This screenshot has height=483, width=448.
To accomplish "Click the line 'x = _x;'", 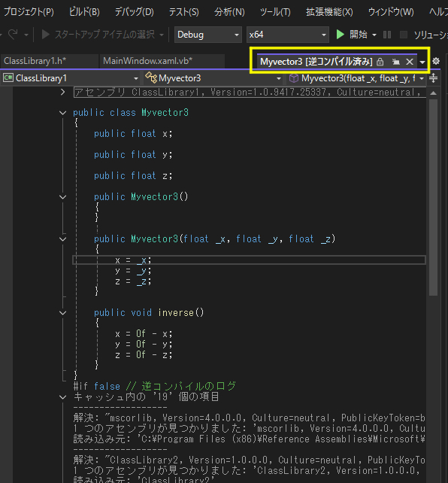I will pos(133,260).
